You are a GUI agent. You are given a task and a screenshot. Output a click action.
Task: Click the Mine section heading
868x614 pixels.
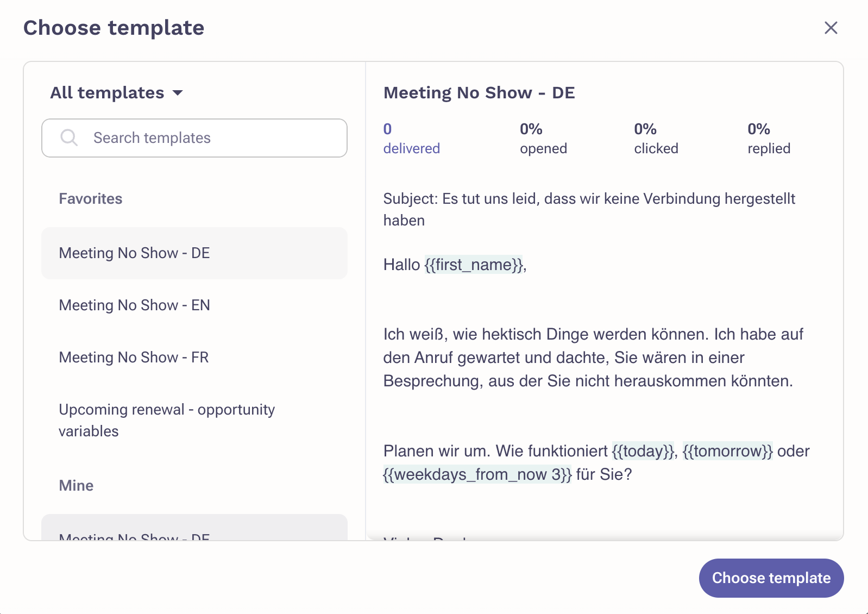[x=76, y=486]
